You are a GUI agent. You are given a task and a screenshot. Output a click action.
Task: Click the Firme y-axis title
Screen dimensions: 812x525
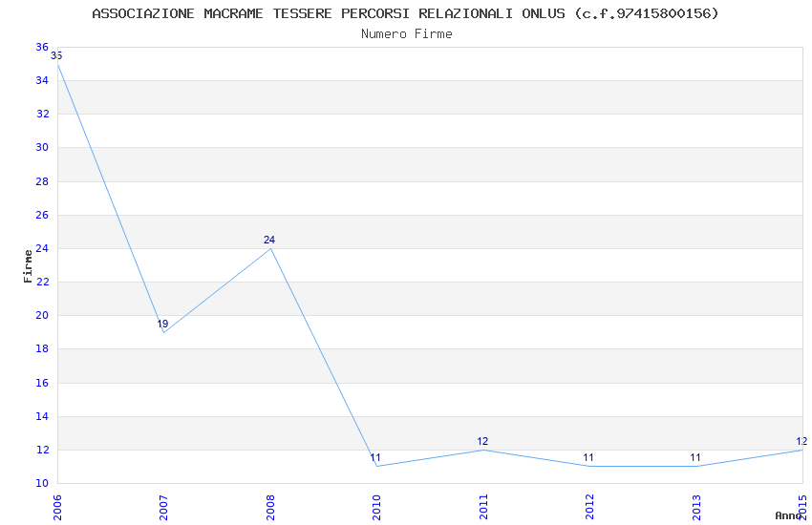coord(28,266)
